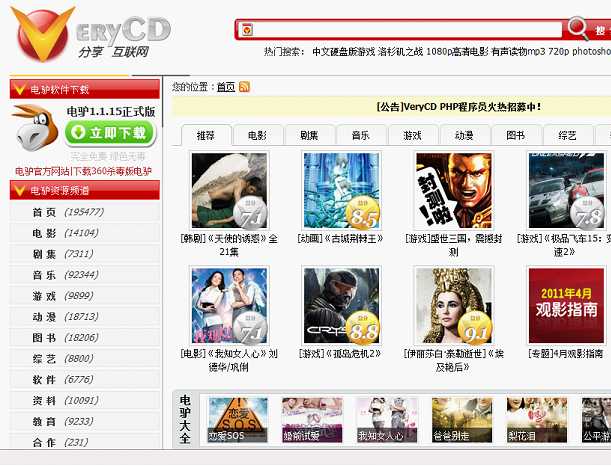Image resolution: width=611 pixels, height=466 pixels.
Task: Select the 推荐 tab
Action: point(206,135)
